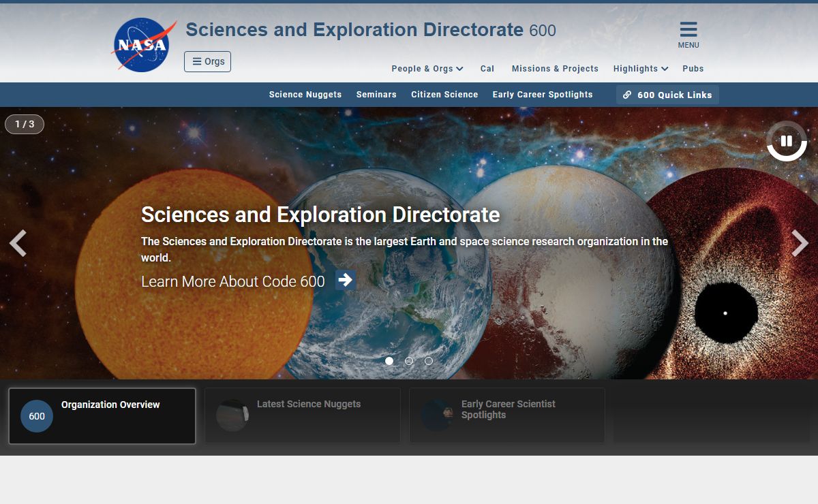Click the Early Career Scientist Spotlights thumbnail image
The width and height of the screenshot is (818, 504).
tap(437, 415)
